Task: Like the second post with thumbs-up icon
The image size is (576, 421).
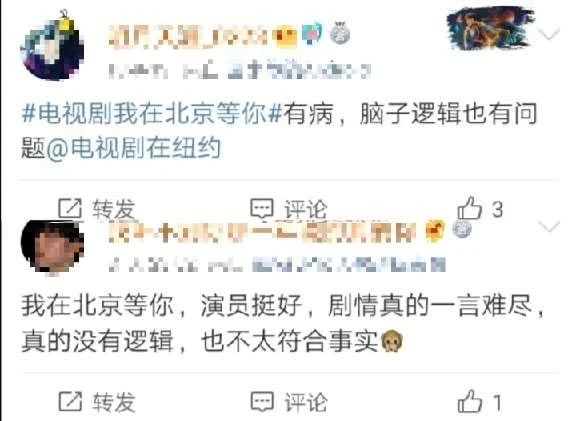Action: tap(469, 401)
